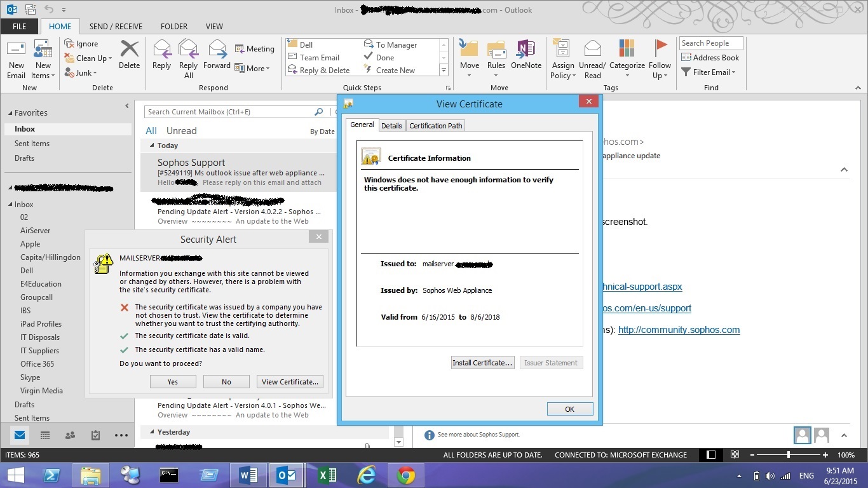Choose Reply All in ribbon
The width and height of the screenshot is (868, 488).
click(x=188, y=59)
